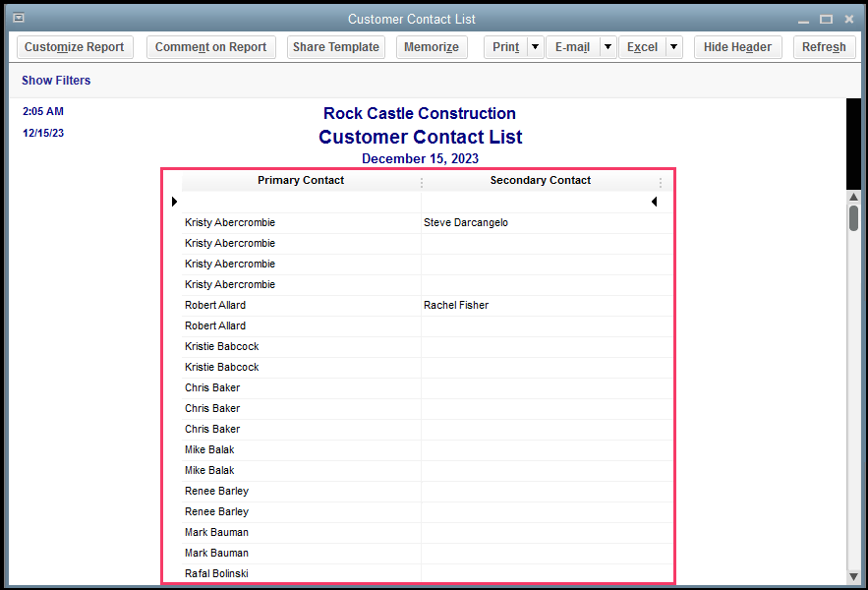Open the Excel dropdown arrow
Screen dimensions: 868x590
[673, 46]
